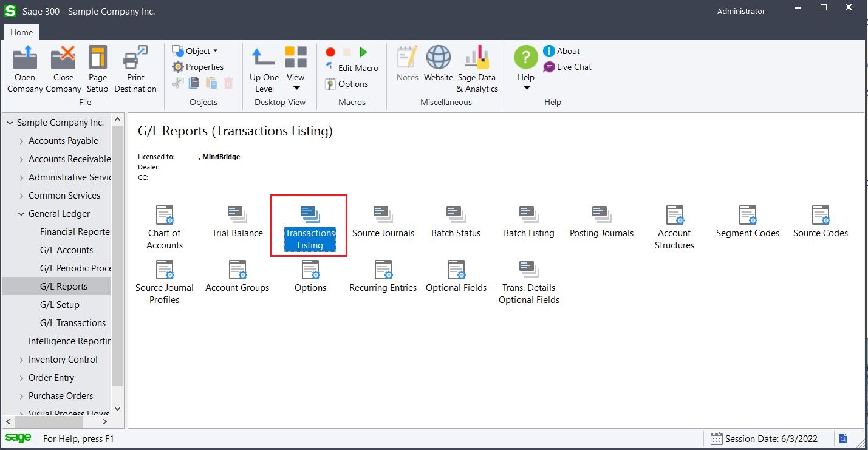868x450 pixels.
Task: Select the Source Journals report icon
Action: tap(383, 219)
